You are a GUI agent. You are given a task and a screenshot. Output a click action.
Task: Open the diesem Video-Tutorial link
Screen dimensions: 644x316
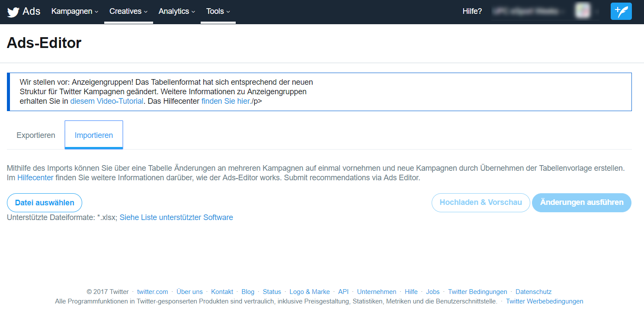pos(107,102)
